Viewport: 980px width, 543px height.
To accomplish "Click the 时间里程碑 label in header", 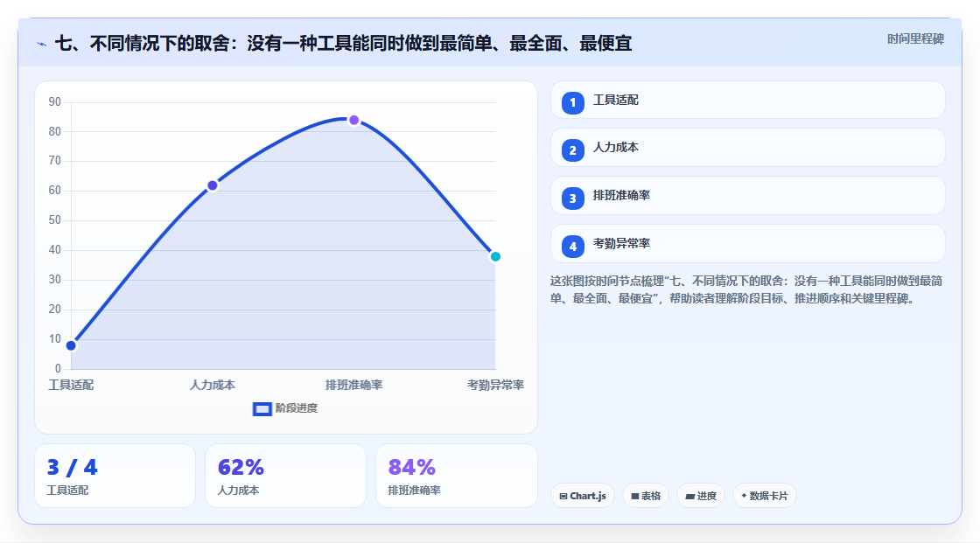I will [915, 39].
